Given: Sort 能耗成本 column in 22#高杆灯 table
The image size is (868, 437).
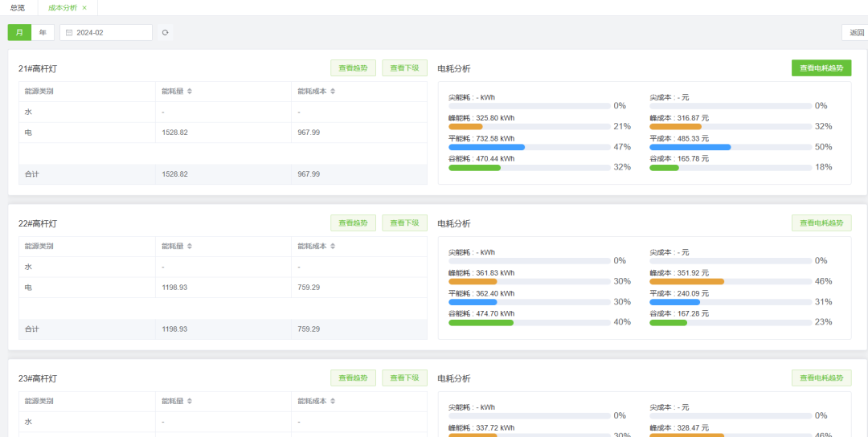Looking at the screenshot, I should [333, 246].
